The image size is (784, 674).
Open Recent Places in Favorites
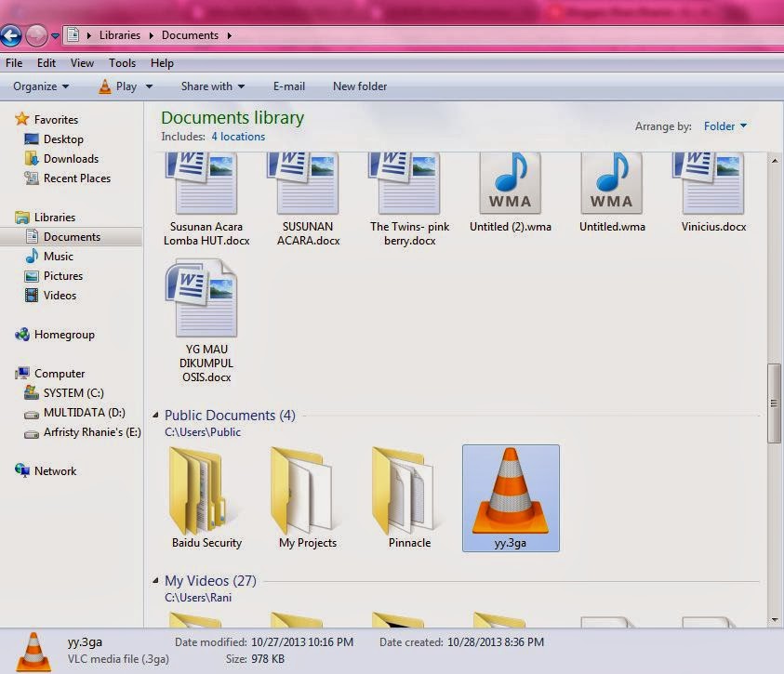(x=67, y=178)
